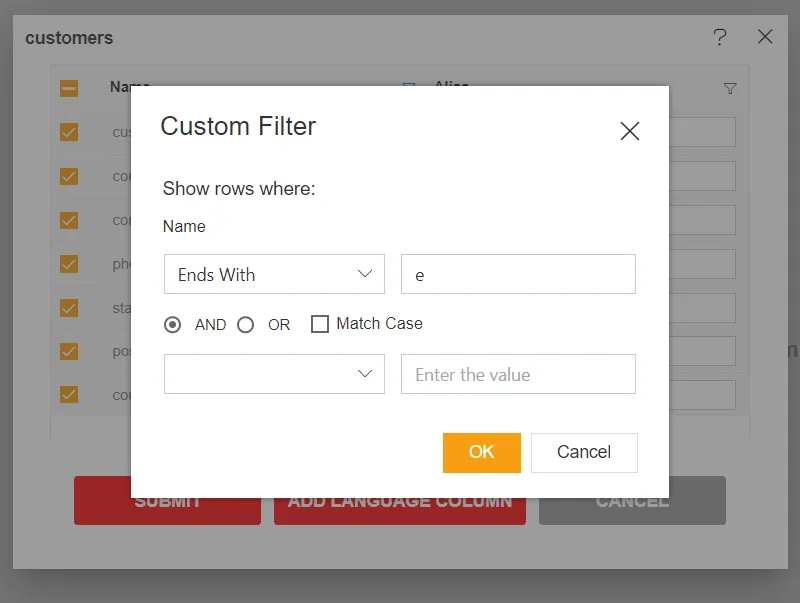The image size is (800, 603).
Task: Click the help question mark icon
Action: pyautogui.click(x=720, y=37)
